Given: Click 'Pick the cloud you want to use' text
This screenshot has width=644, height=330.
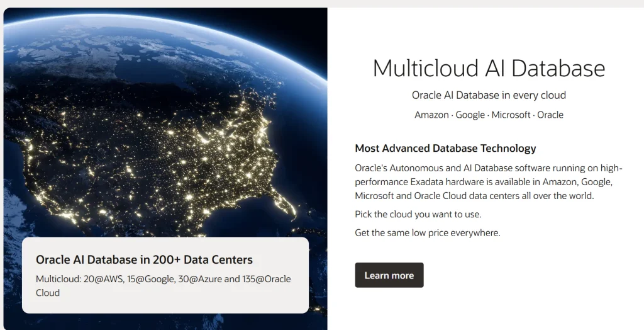Looking at the screenshot, I should 418,214.
